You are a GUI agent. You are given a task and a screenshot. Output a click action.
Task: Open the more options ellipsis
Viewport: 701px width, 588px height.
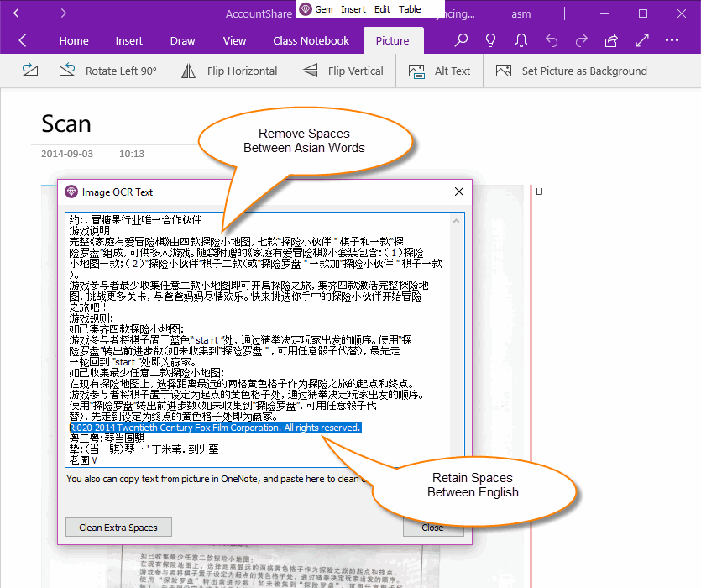pyautogui.click(x=672, y=40)
